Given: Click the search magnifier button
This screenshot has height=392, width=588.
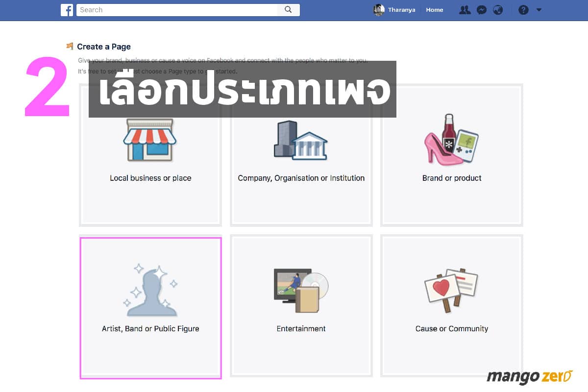Looking at the screenshot, I should 288,10.
